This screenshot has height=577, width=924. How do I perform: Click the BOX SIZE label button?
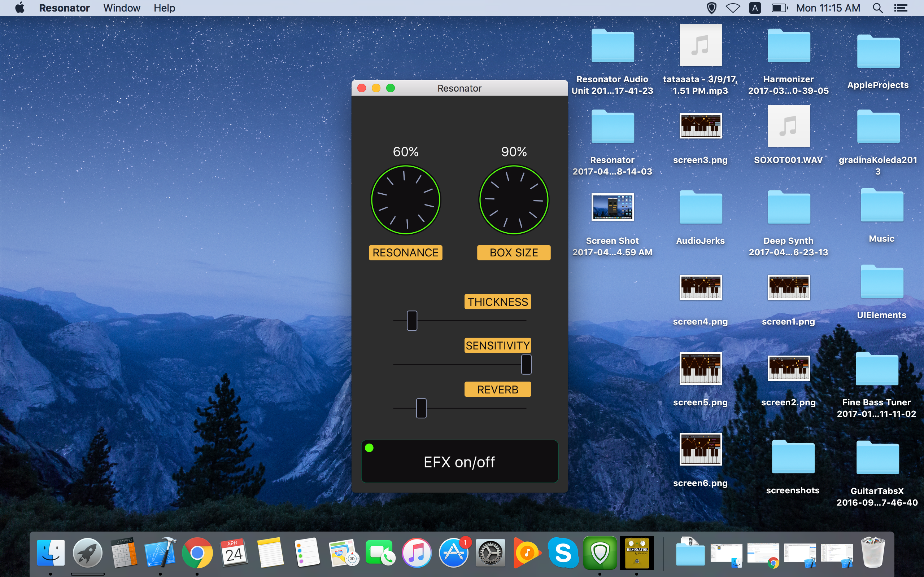pos(514,253)
